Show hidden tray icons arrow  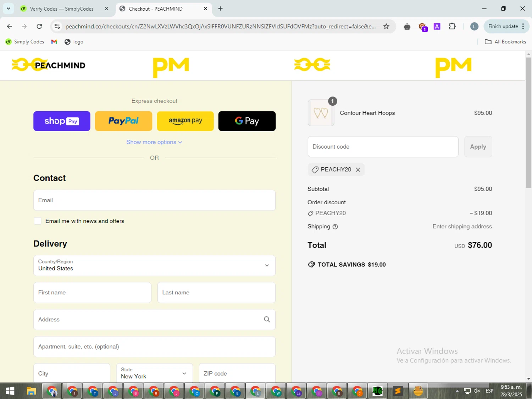[457, 391]
